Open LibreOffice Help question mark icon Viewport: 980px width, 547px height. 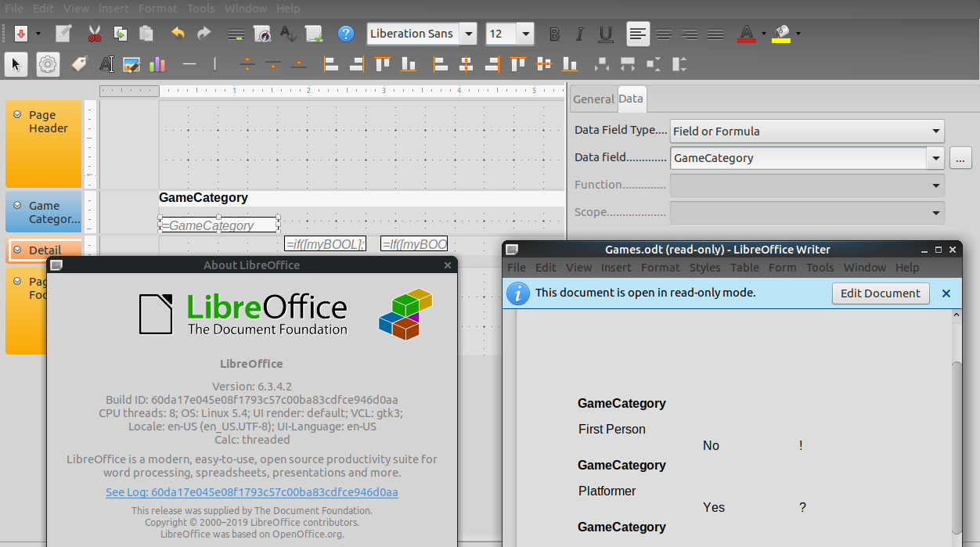(x=346, y=34)
